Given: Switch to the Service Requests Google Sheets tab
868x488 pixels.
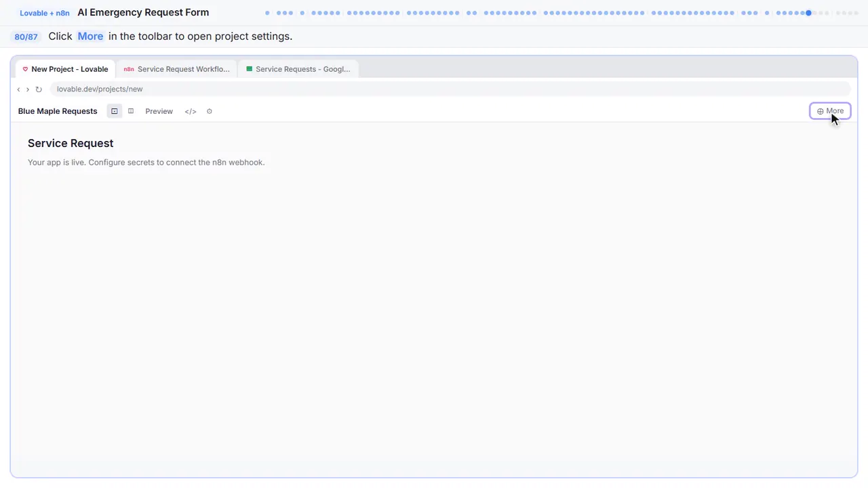Looking at the screenshot, I should (x=298, y=69).
